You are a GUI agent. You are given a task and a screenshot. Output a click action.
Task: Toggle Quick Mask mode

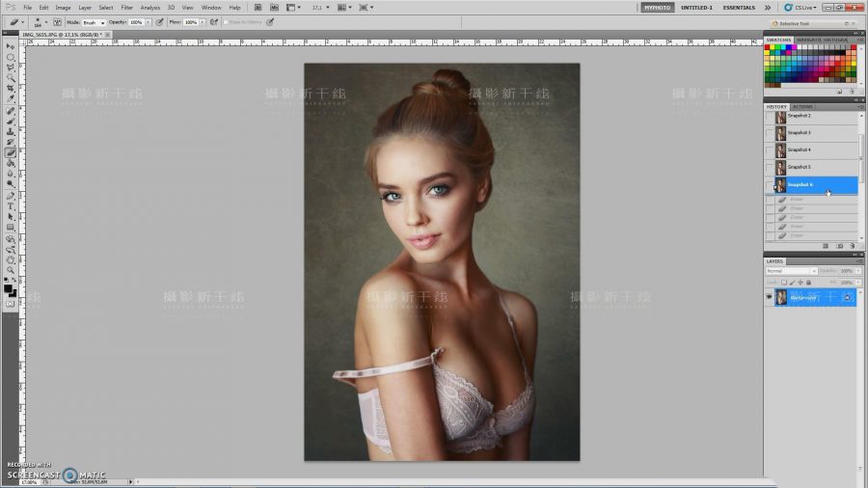tap(10, 305)
